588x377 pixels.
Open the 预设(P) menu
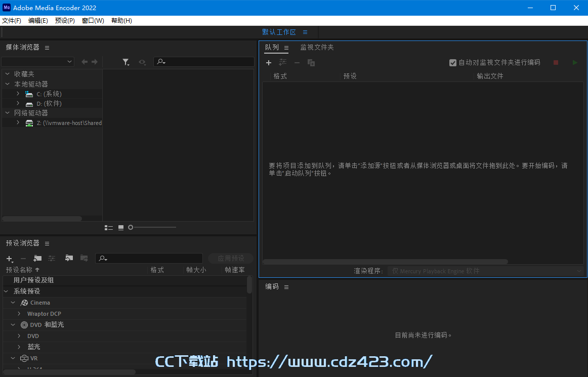tap(65, 21)
